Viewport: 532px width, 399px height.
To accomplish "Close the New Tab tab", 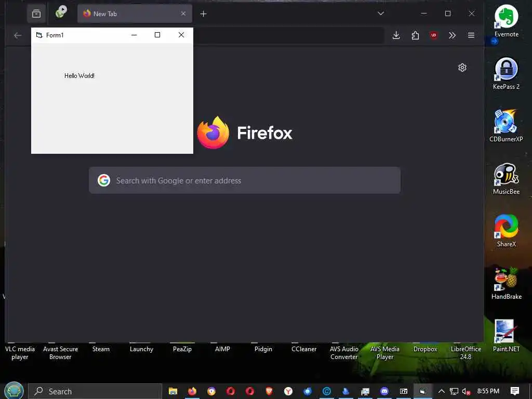I will coord(183,14).
